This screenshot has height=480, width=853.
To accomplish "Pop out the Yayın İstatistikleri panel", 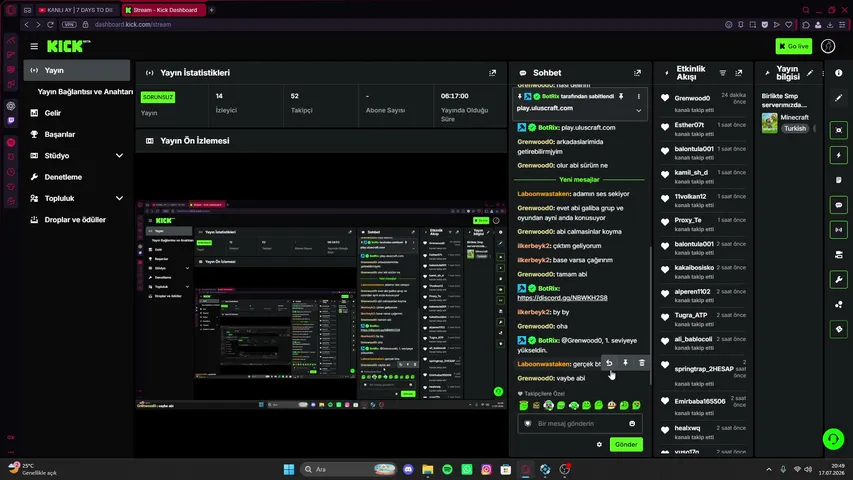I will [x=492, y=73].
